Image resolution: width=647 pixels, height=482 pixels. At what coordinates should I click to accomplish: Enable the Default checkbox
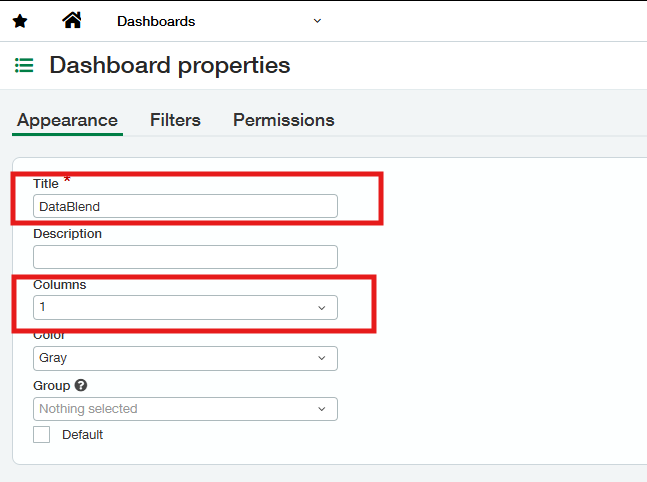(x=41, y=435)
